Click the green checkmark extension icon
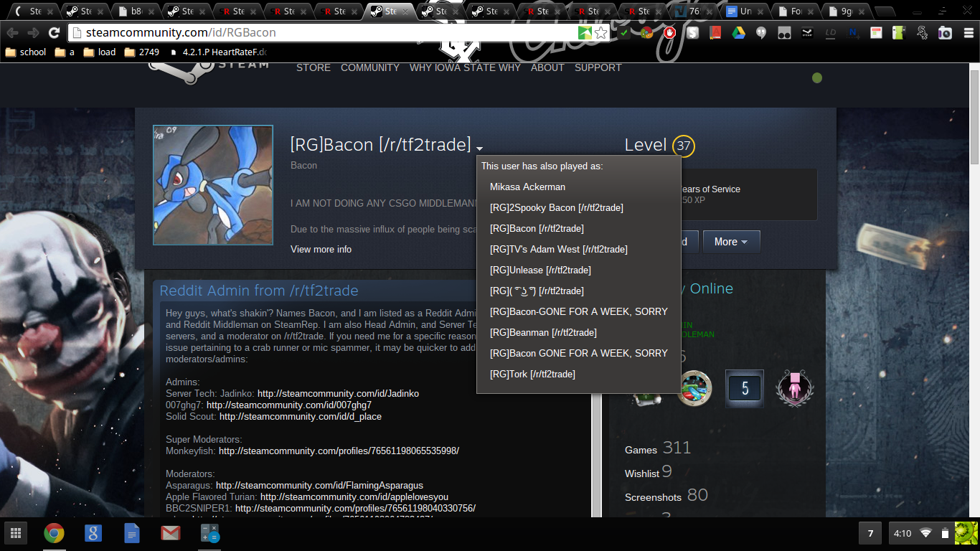The width and height of the screenshot is (980, 551). (x=624, y=32)
